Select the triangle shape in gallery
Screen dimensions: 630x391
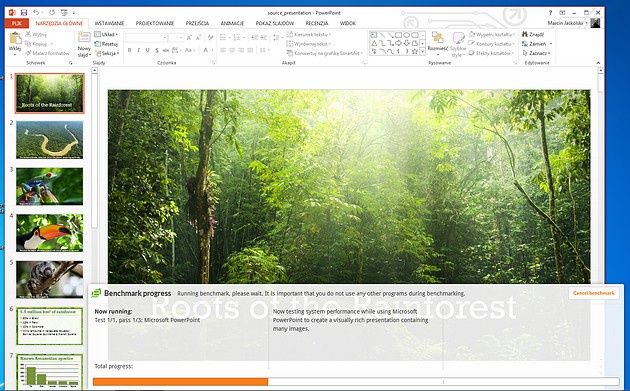coord(374,43)
